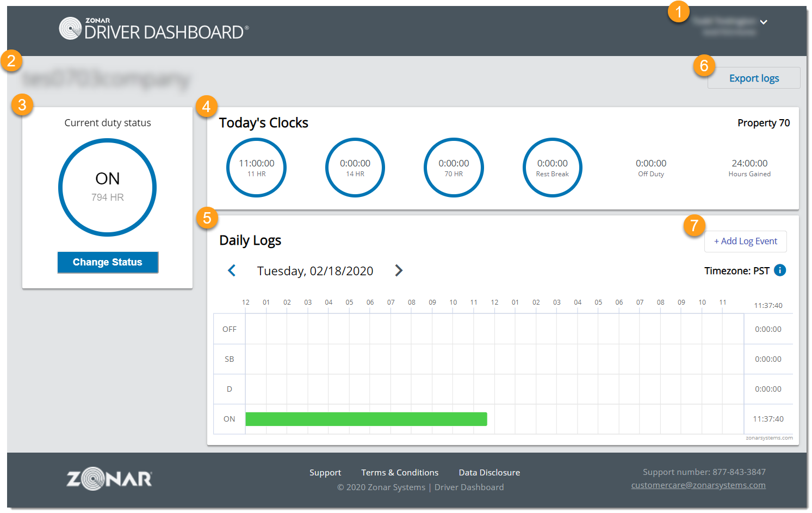Click the Export logs button
Viewport: 812px width, 513px height.
point(753,78)
